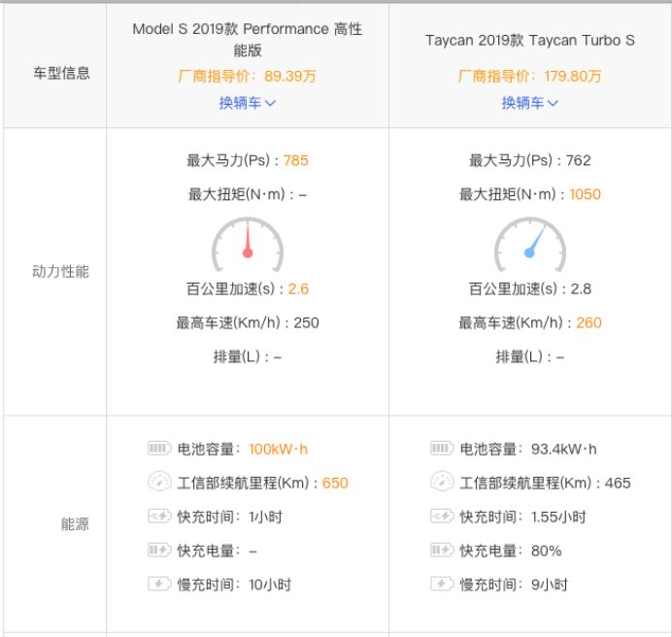The width and height of the screenshot is (672, 637).
Task: Click the 车型信息 row header
Action: pyautogui.click(x=62, y=73)
